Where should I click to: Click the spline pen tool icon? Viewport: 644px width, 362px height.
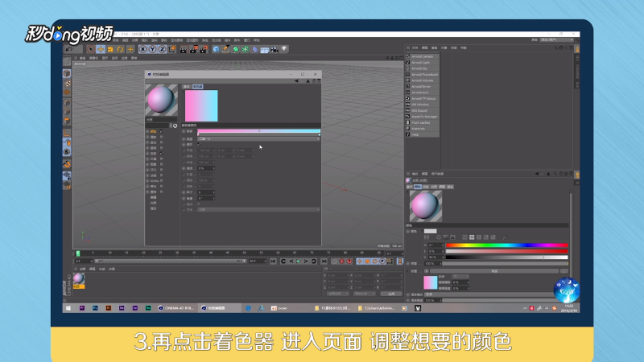(226, 49)
